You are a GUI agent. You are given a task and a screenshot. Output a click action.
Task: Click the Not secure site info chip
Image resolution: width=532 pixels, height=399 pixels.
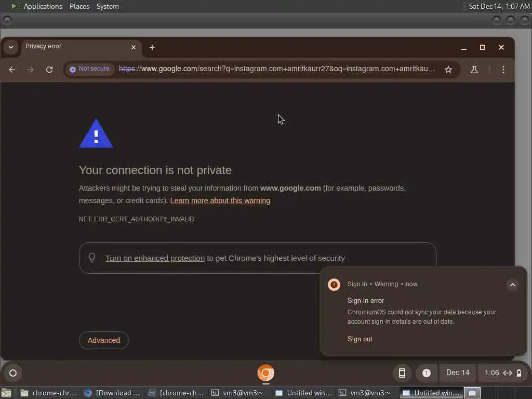pos(89,69)
